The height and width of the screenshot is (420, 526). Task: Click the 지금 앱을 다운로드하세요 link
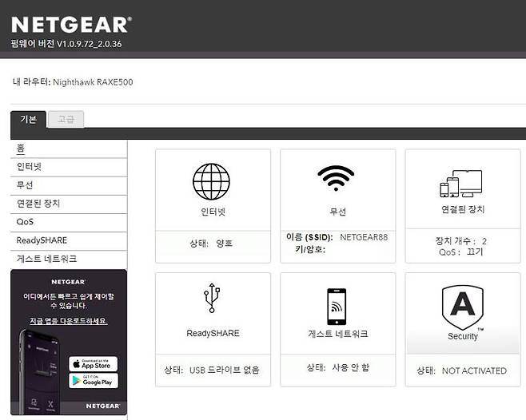point(63,321)
